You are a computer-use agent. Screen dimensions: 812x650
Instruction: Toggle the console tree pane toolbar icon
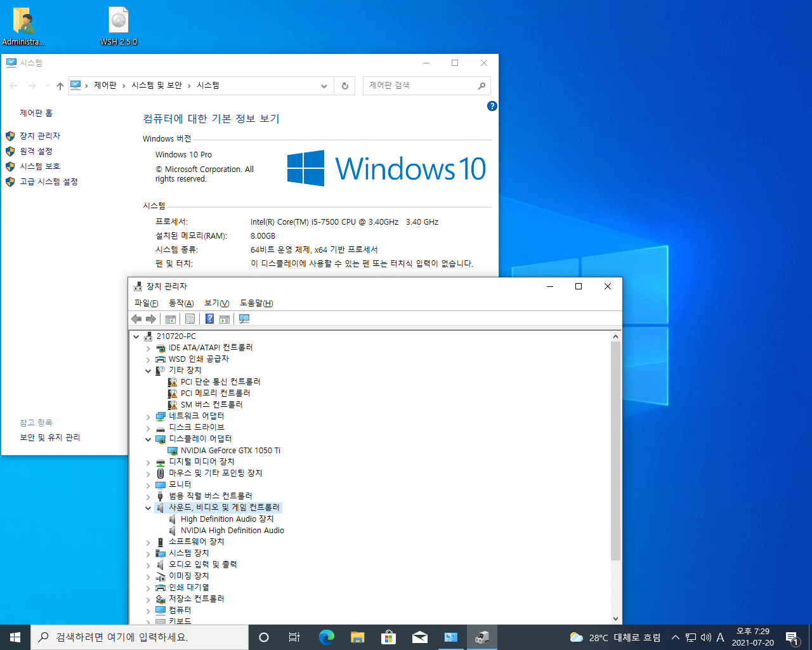tap(171, 319)
